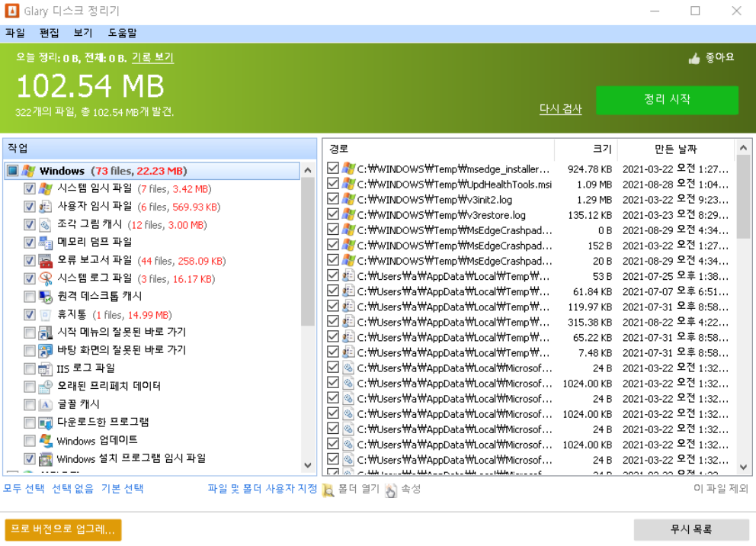Open the 편집 menu
Image resolution: width=756 pixels, height=546 pixels.
click(50, 33)
